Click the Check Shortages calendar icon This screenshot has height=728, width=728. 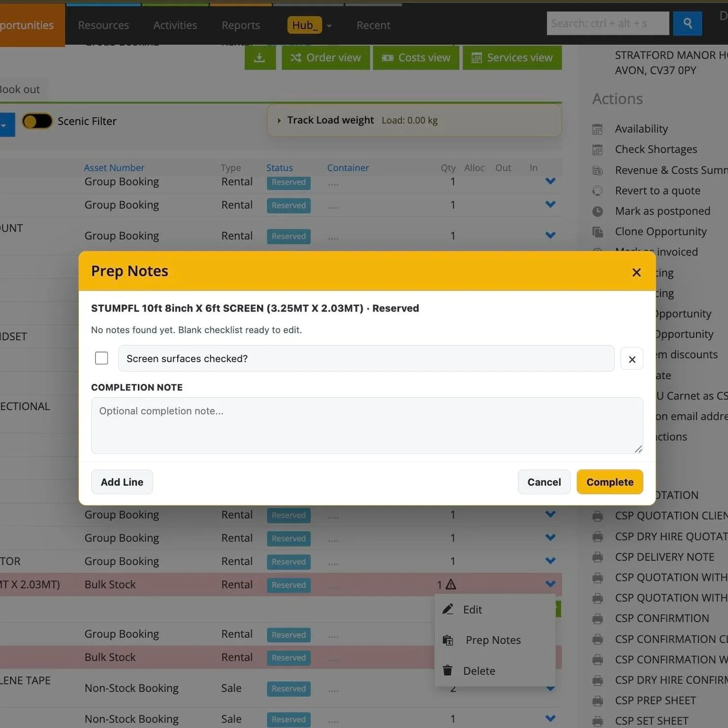pyautogui.click(x=598, y=150)
